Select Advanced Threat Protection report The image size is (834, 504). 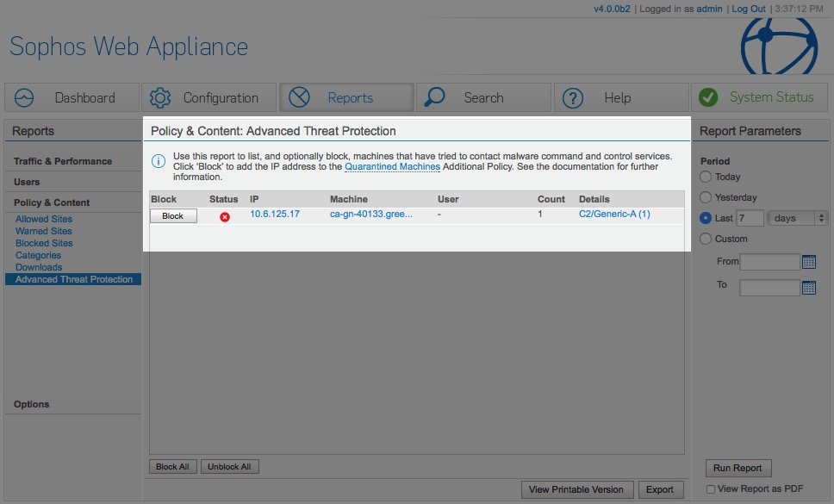click(x=73, y=280)
